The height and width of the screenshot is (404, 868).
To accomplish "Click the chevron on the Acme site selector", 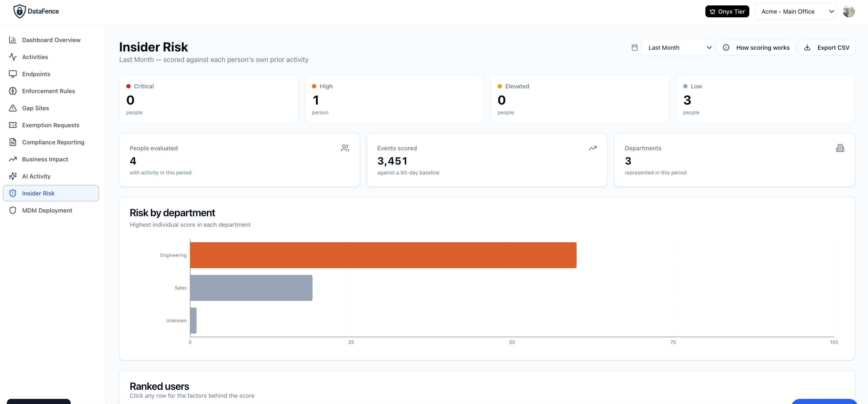I will 831,11.
